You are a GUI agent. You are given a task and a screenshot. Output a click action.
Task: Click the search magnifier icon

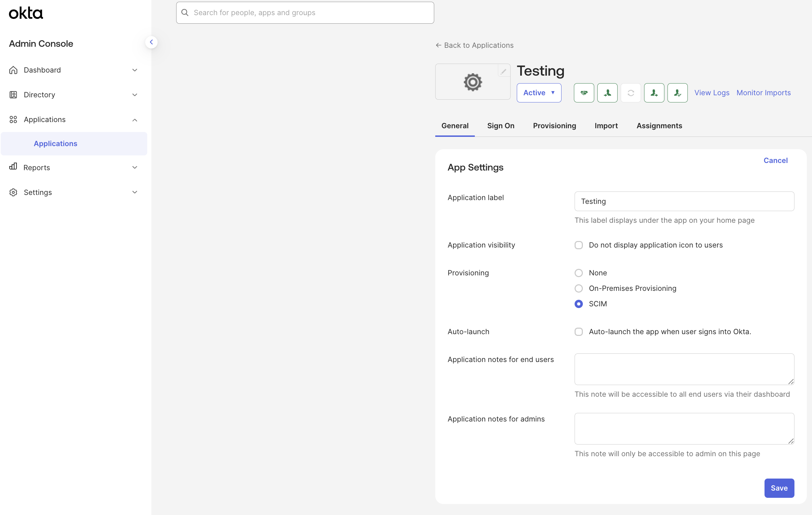pos(185,12)
